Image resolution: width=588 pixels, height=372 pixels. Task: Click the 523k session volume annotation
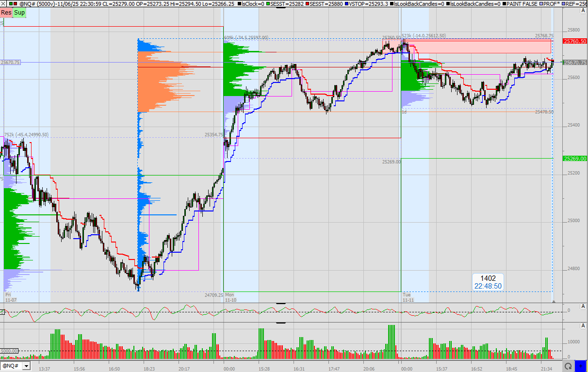(424, 36)
